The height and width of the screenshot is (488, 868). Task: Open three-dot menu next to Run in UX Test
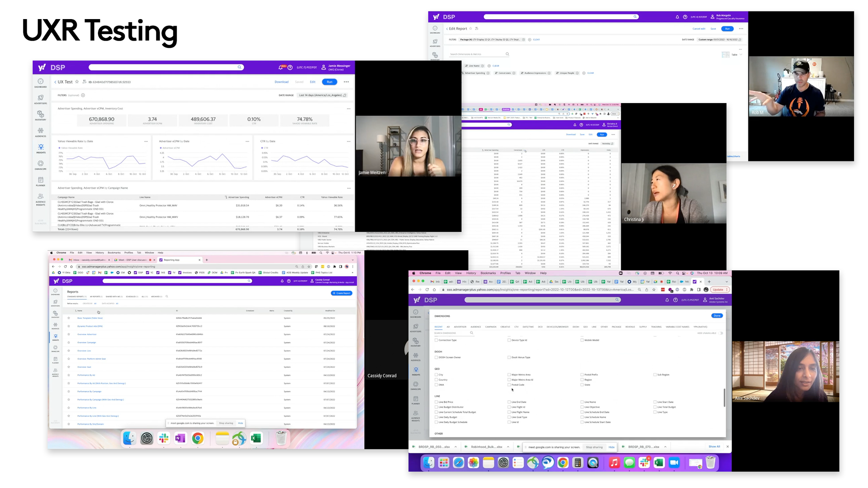[x=346, y=82]
